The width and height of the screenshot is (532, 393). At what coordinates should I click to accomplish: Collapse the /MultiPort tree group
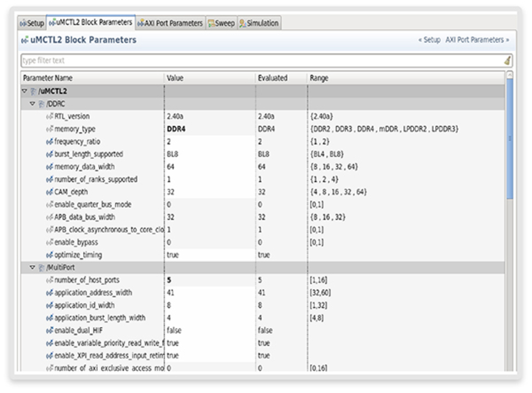[33, 268]
